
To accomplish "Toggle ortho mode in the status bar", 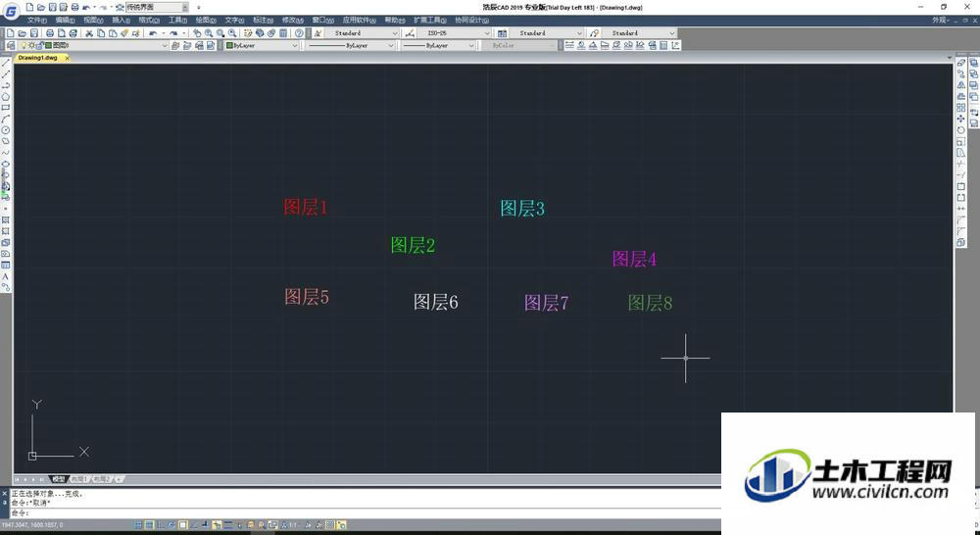I will tap(161, 525).
